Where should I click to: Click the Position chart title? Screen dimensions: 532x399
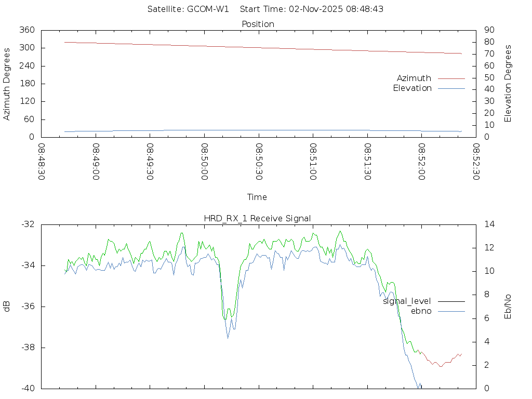pos(258,24)
